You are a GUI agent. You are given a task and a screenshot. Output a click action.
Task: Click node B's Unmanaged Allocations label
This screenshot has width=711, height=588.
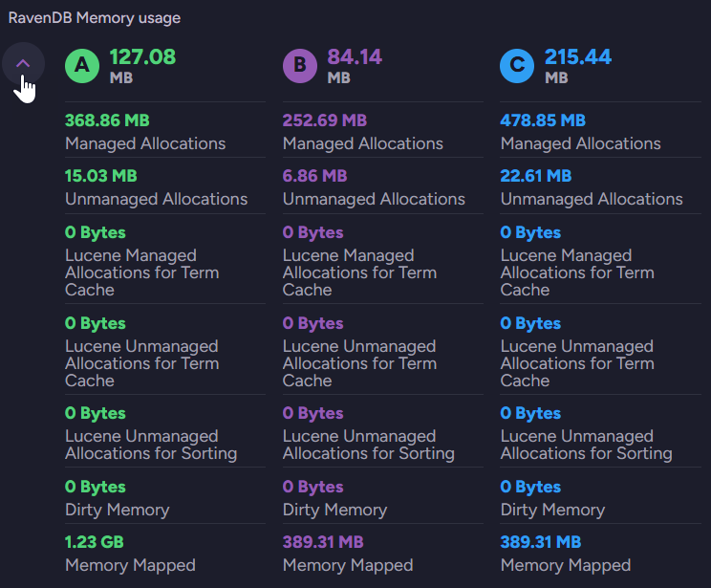tap(374, 199)
